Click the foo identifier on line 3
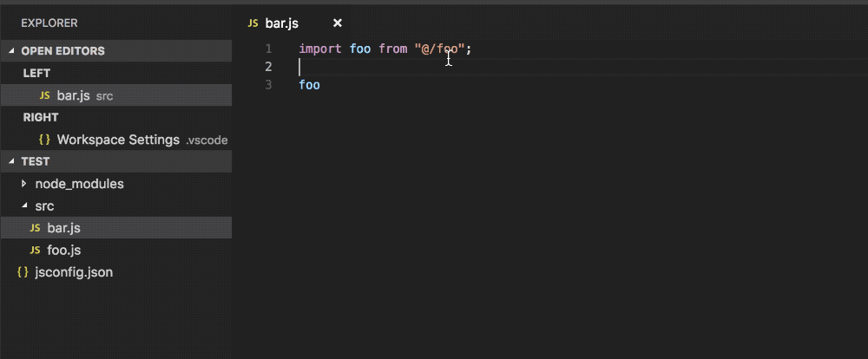Image resolution: width=868 pixels, height=359 pixels. tap(310, 85)
